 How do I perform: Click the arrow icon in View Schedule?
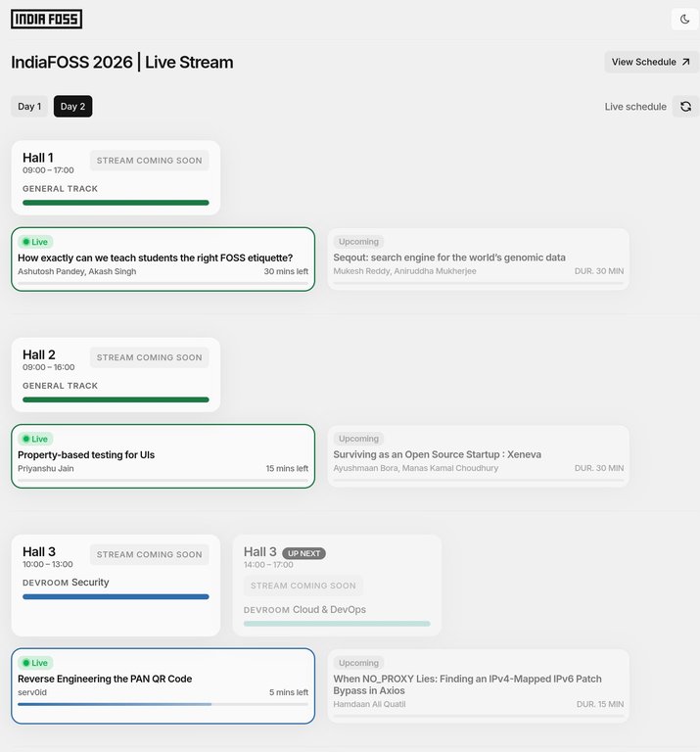tap(685, 62)
